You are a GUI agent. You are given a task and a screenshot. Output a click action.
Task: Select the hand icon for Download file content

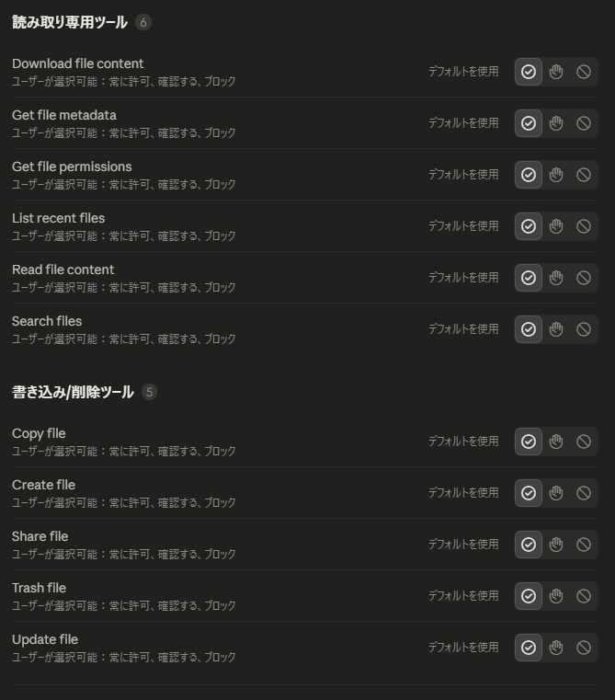[x=556, y=72]
